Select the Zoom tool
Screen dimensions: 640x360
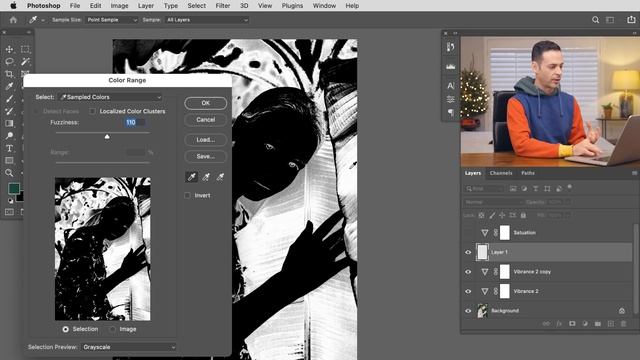9,173
